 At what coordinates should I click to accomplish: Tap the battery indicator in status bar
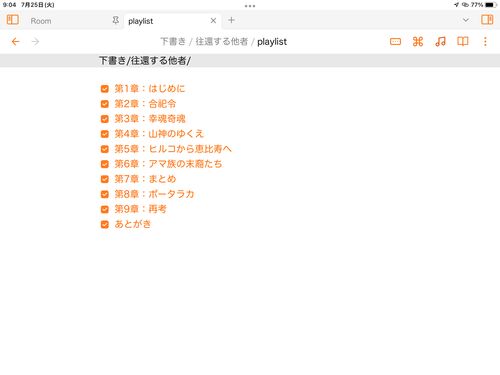click(x=491, y=5)
